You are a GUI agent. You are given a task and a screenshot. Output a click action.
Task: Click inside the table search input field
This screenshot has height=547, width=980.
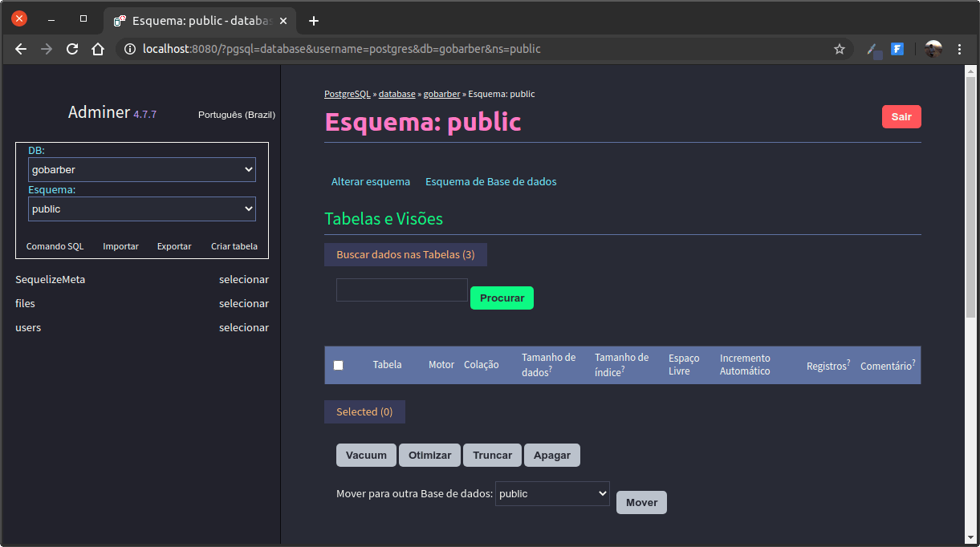401,289
